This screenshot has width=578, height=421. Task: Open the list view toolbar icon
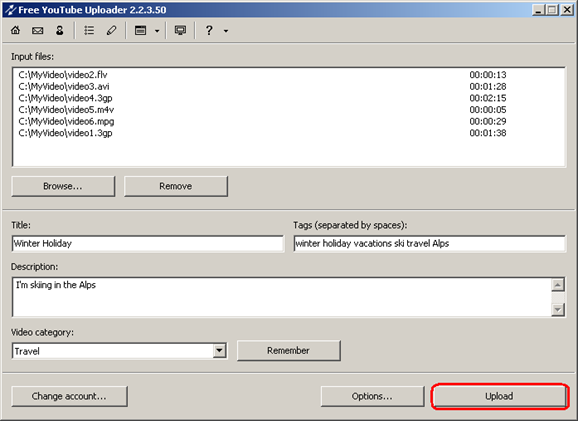[89, 30]
